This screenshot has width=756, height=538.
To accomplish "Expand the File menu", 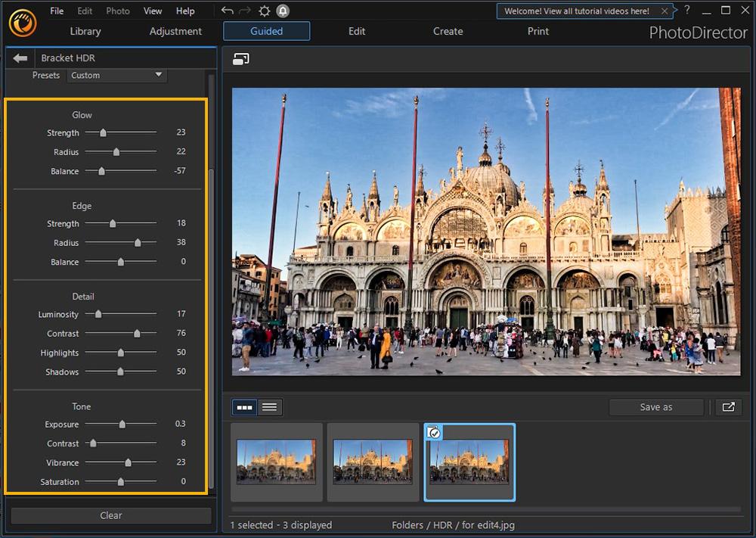I will tap(57, 11).
